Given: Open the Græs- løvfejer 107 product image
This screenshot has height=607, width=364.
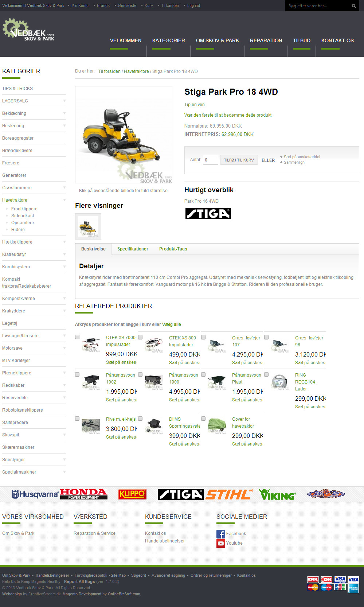Looking at the screenshot, I should (217, 344).
